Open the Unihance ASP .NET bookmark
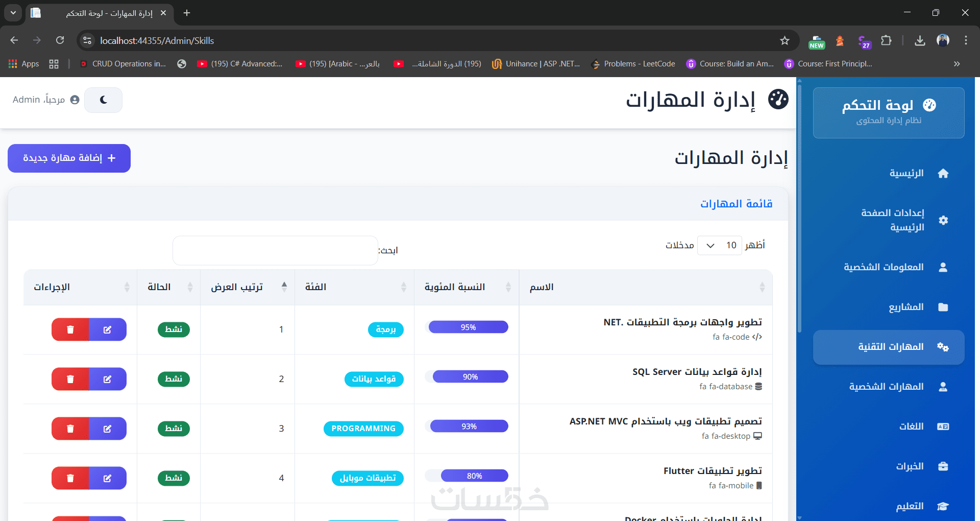980x521 pixels. click(536, 64)
